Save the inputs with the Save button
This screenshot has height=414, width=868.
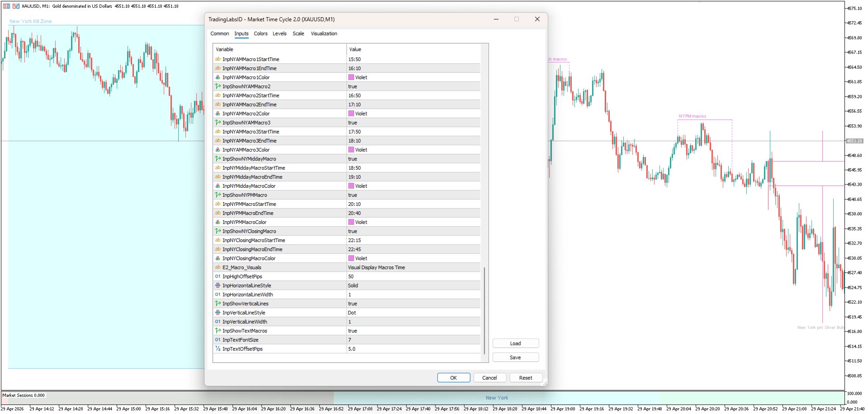516,357
